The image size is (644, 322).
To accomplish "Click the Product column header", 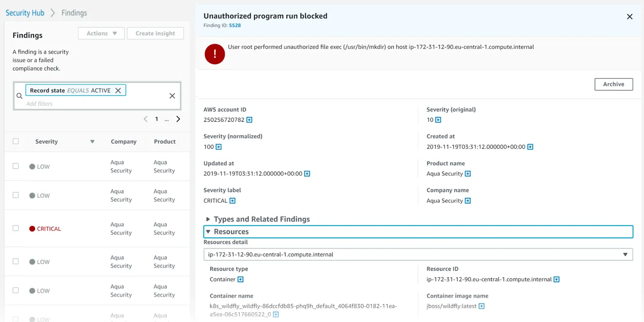I will pos(165,142).
